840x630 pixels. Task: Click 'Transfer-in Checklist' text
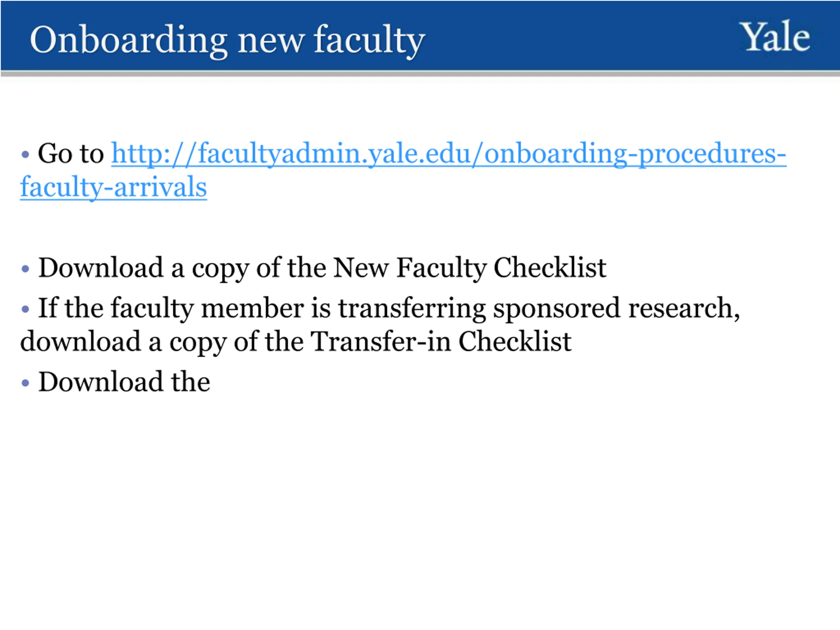[441, 341]
